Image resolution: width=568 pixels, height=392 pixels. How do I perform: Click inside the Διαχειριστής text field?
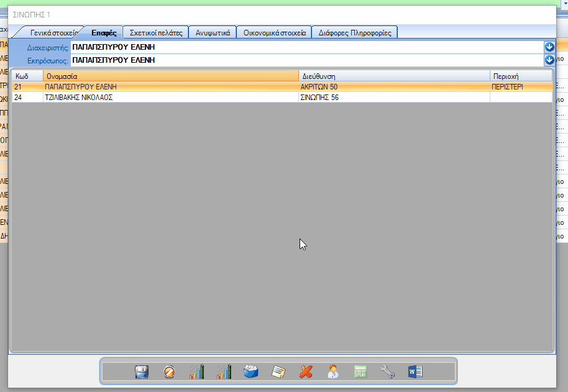point(305,47)
